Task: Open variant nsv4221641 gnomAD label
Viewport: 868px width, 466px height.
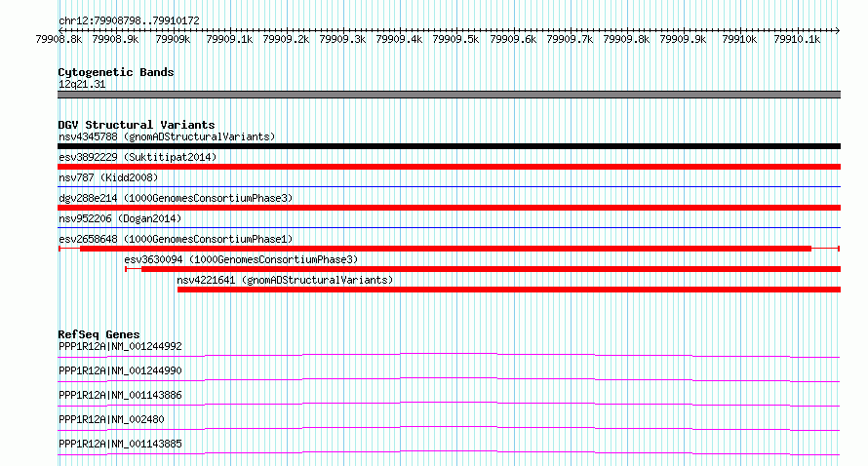Action: (x=285, y=280)
